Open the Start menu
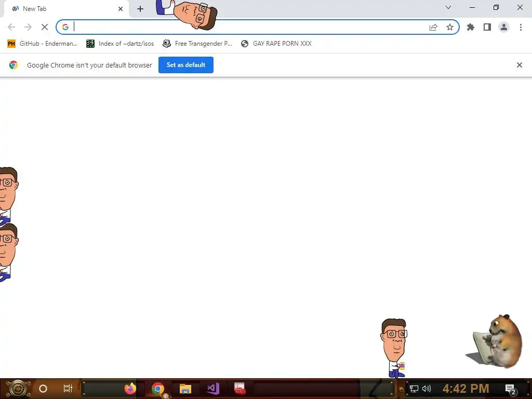Viewport: 532px width, 399px height. [x=18, y=389]
